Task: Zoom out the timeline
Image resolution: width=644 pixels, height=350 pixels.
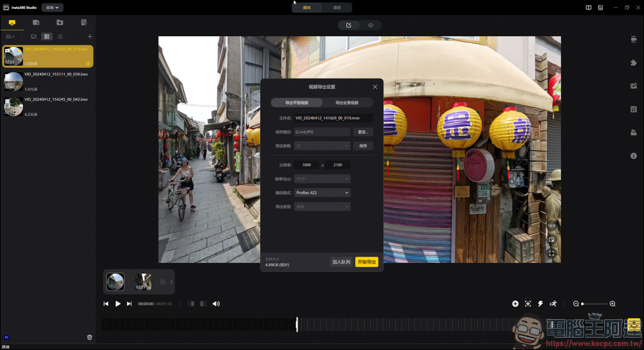Action: click(x=576, y=304)
